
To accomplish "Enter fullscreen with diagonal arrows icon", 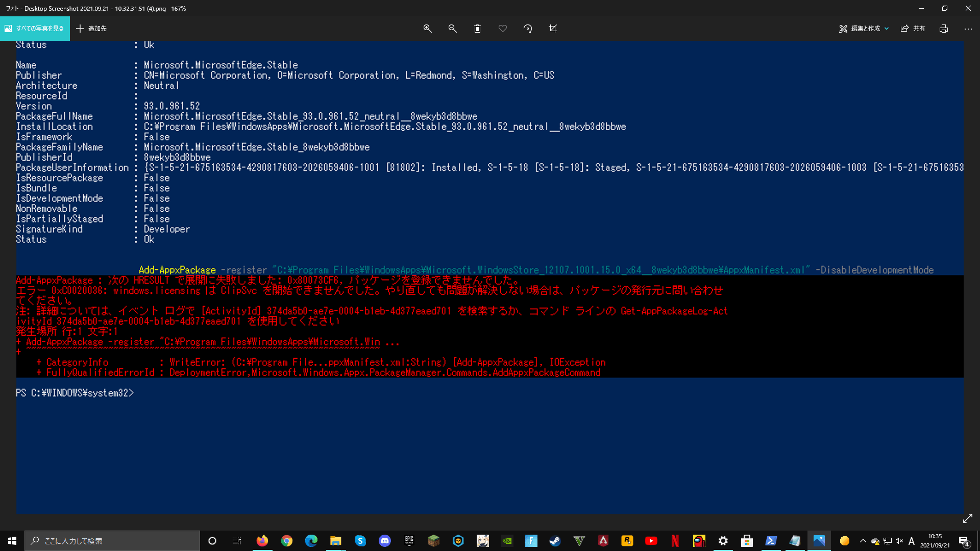I will pyautogui.click(x=968, y=518).
